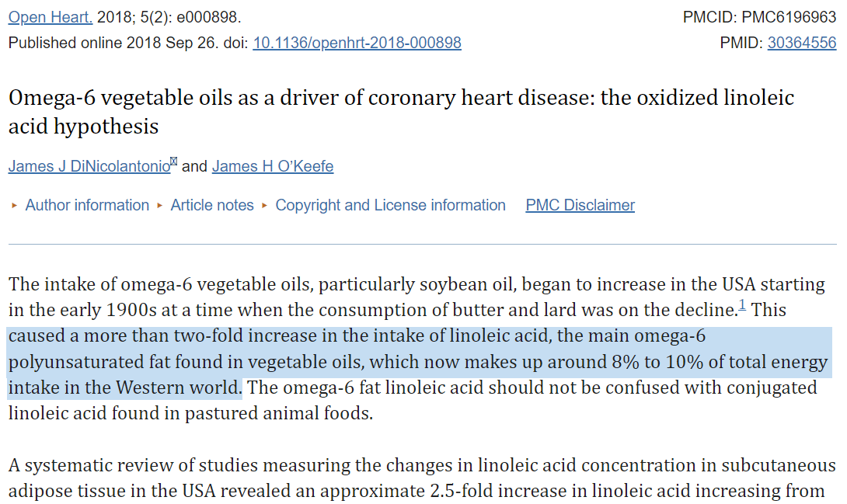Click the corresponding author envelope icon
847x504 pixels.
click(174, 161)
